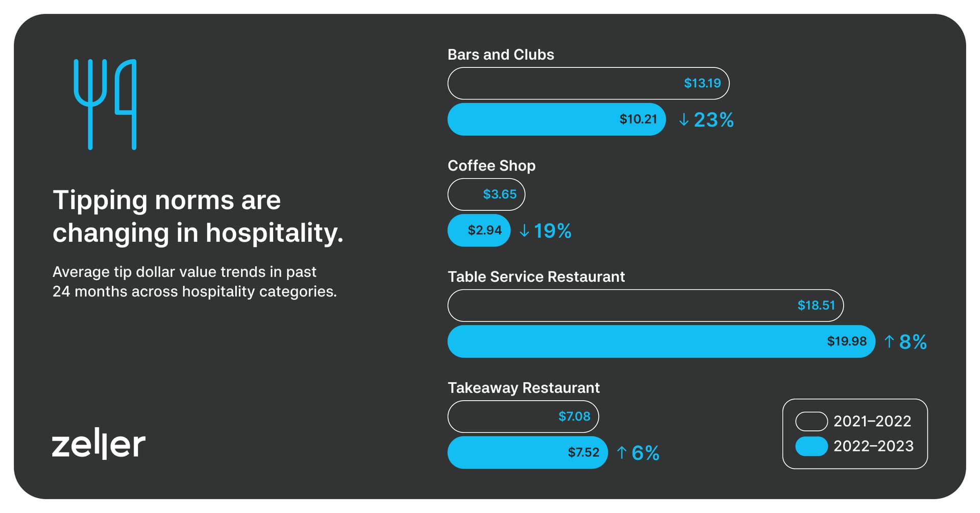The image size is (980, 513).
Task: Click the headline about tipping norms
Action: coord(198,216)
